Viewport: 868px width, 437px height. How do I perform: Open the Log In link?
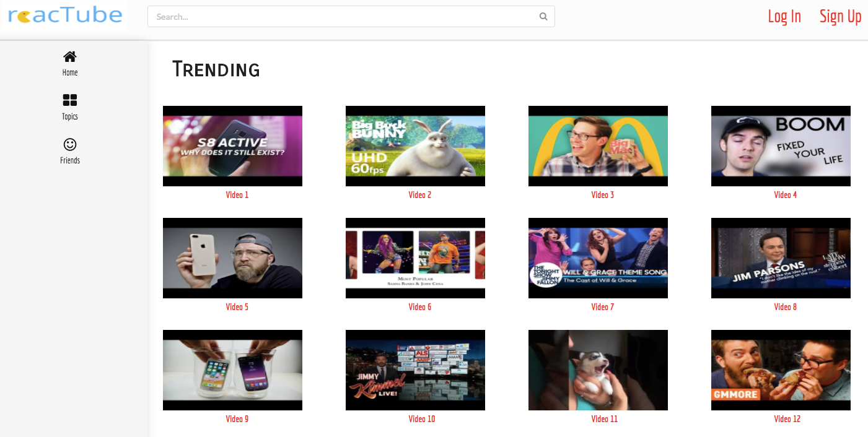coord(784,17)
